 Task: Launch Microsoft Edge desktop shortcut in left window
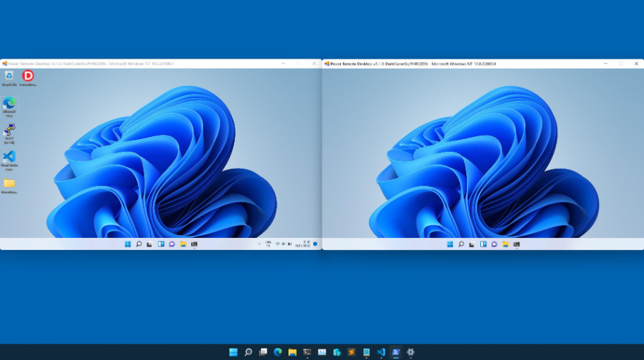9,107
